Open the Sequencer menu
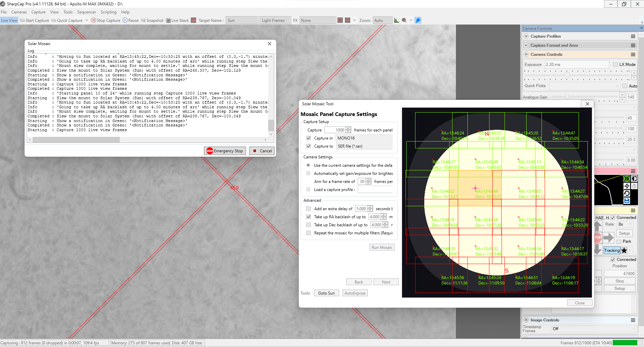 86,12
